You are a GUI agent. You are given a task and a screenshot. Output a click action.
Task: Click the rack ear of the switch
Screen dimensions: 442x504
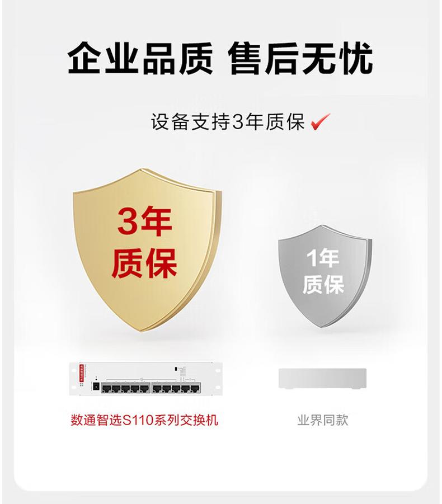pyautogui.click(x=73, y=379)
